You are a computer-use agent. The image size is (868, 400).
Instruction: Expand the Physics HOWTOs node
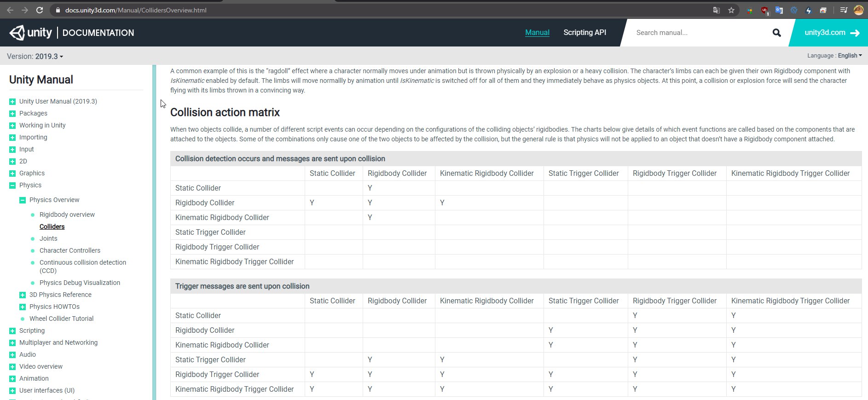(x=23, y=307)
